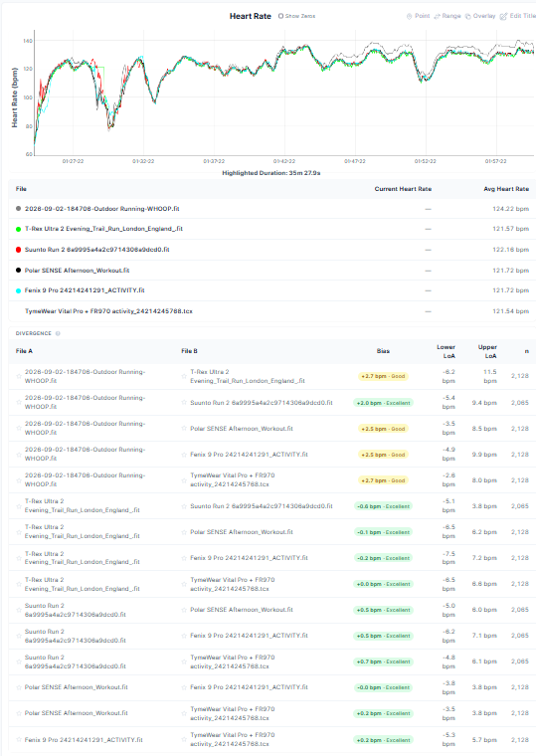Star File B T-Rex in WHOOP row
This screenshot has width=536, height=756.
point(184,376)
